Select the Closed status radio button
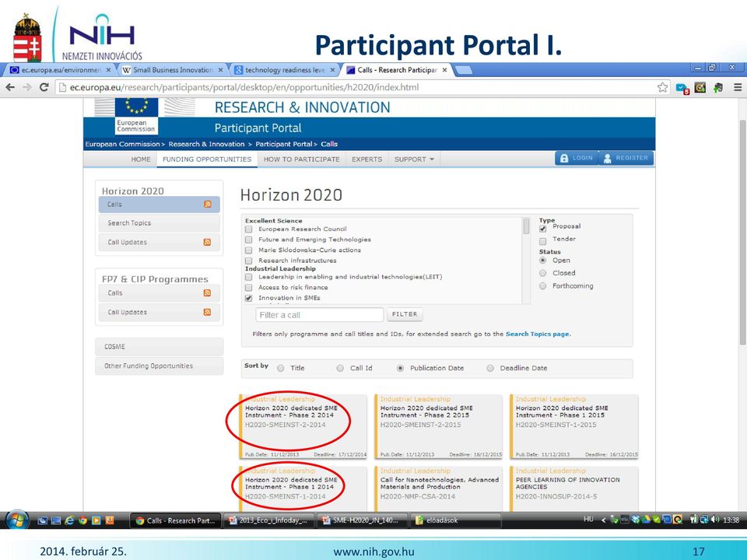Viewport: 747px width, 560px height. [542, 273]
